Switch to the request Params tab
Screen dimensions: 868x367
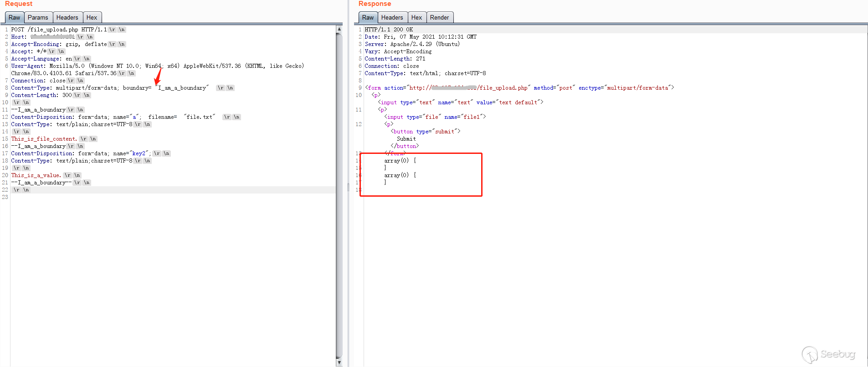38,17
